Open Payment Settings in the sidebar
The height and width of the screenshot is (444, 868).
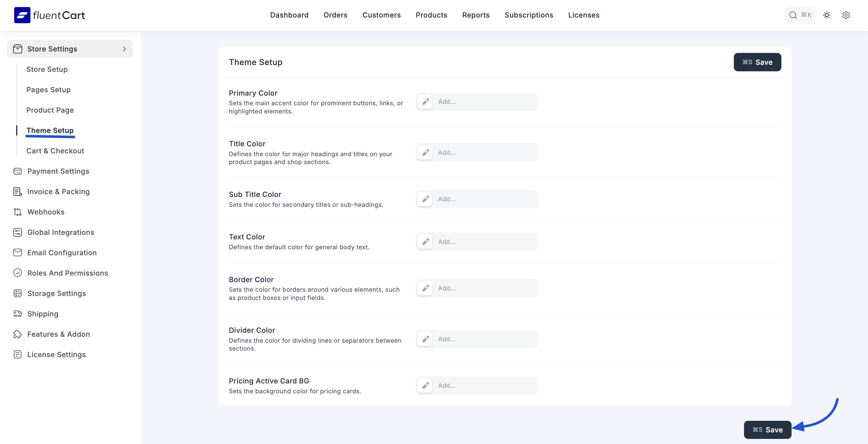point(58,171)
